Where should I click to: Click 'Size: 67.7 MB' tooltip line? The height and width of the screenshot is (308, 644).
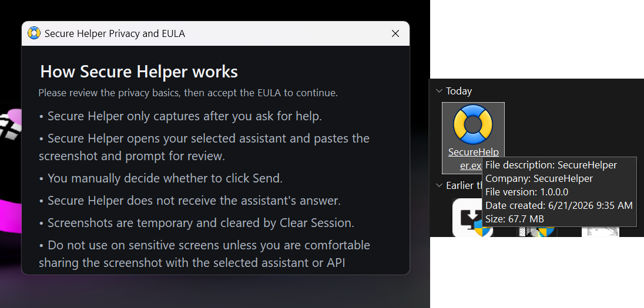[515, 219]
